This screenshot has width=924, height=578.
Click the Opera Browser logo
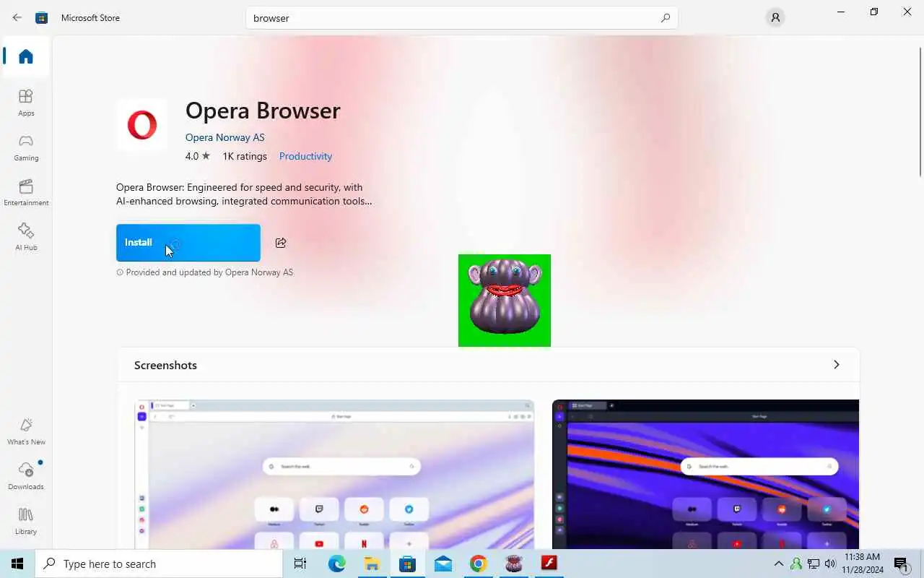(x=142, y=125)
